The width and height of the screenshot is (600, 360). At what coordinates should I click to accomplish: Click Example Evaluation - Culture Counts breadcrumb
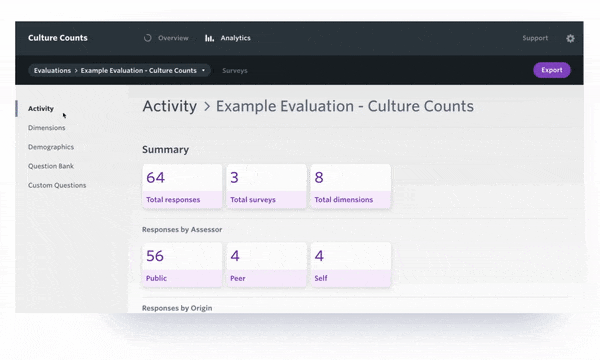(x=139, y=70)
